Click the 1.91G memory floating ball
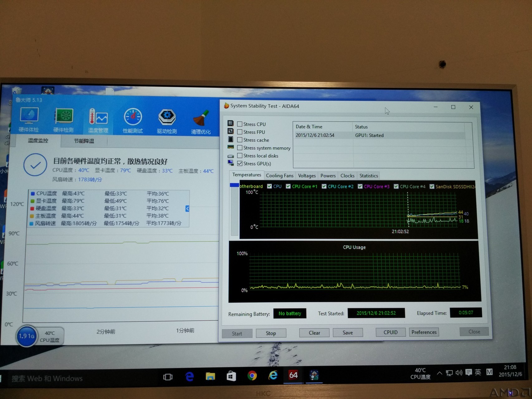The height and width of the screenshot is (399, 532). point(26,336)
